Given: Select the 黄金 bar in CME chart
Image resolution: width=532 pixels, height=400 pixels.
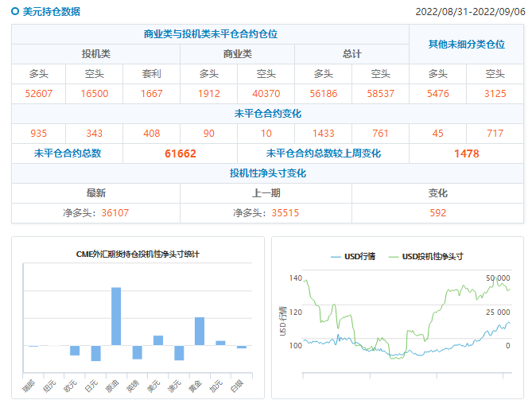Looking at the screenshot, I should (200, 331).
